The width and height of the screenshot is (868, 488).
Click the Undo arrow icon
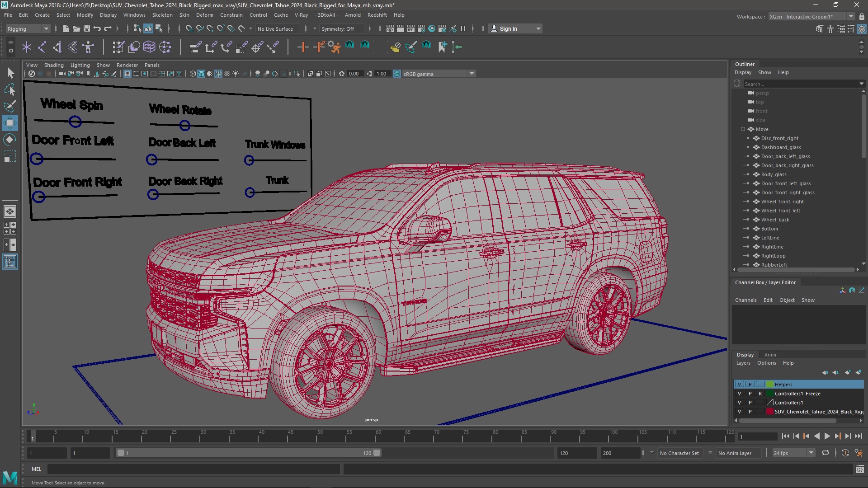97,28
